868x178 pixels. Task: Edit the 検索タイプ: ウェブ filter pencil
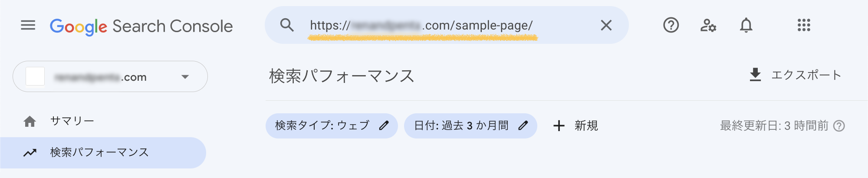[x=384, y=126]
